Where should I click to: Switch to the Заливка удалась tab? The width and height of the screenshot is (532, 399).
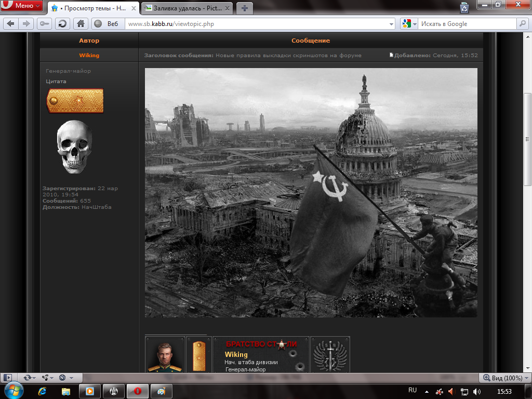click(187, 8)
